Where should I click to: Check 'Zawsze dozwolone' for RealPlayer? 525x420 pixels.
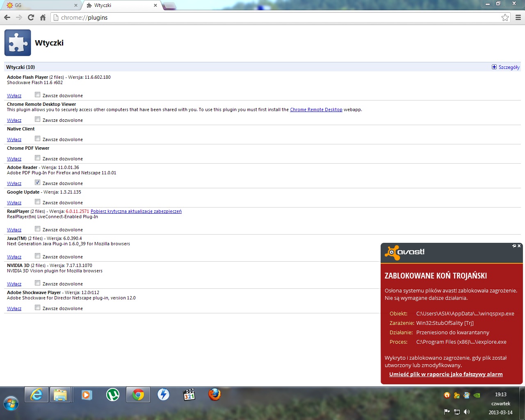37,229
